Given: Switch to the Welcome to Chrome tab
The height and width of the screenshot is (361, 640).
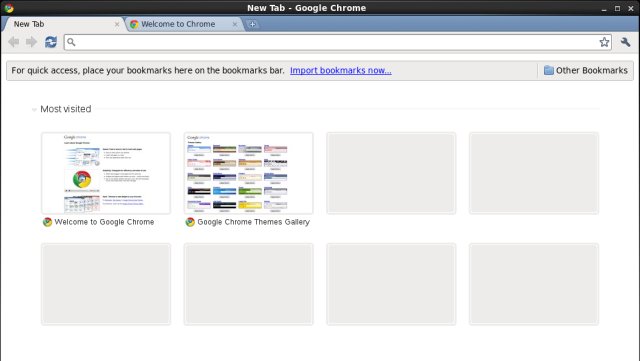Looking at the screenshot, I should [x=184, y=24].
